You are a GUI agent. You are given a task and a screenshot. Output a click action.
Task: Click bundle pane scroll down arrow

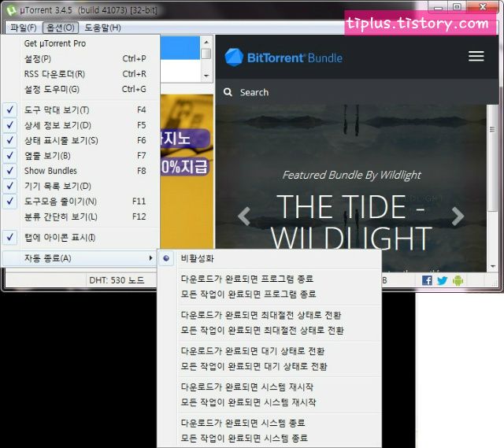[x=493, y=267]
